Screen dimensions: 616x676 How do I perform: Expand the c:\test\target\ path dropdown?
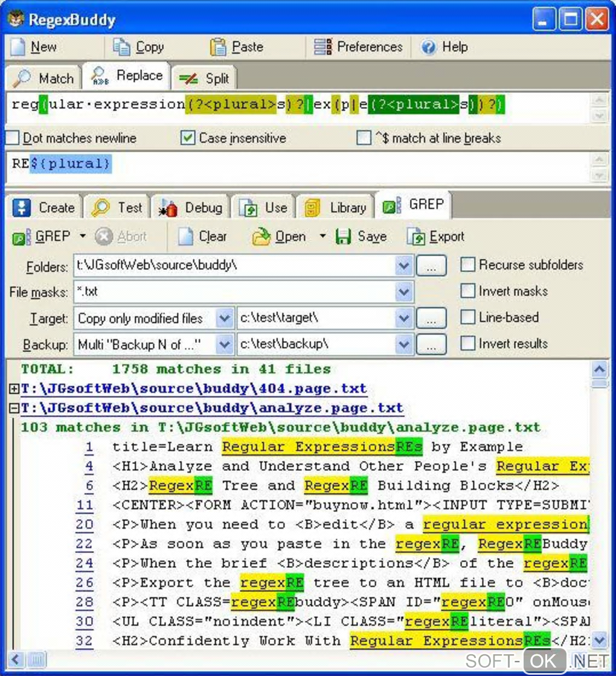pos(404,319)
